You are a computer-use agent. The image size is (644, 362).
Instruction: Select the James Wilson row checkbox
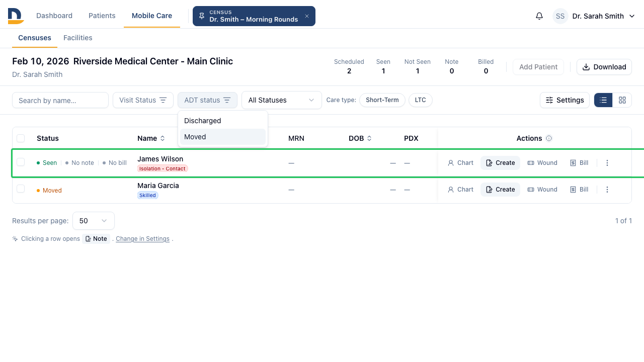tap(21, 162)
